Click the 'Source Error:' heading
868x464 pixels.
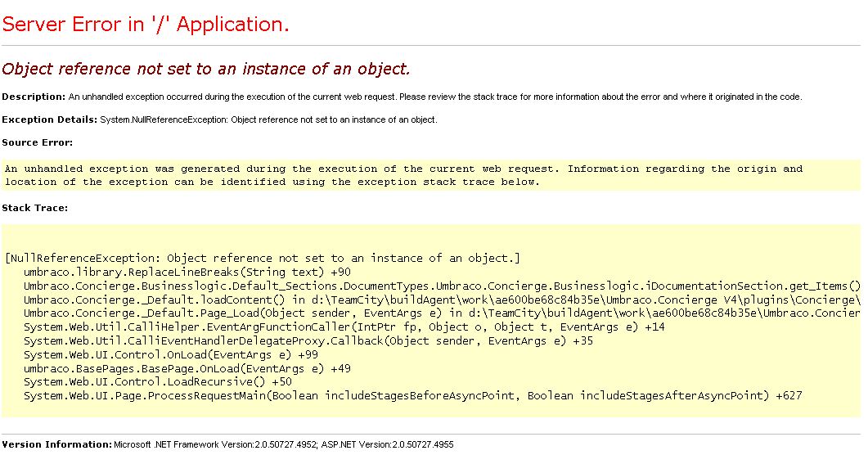tap(38, 142)
